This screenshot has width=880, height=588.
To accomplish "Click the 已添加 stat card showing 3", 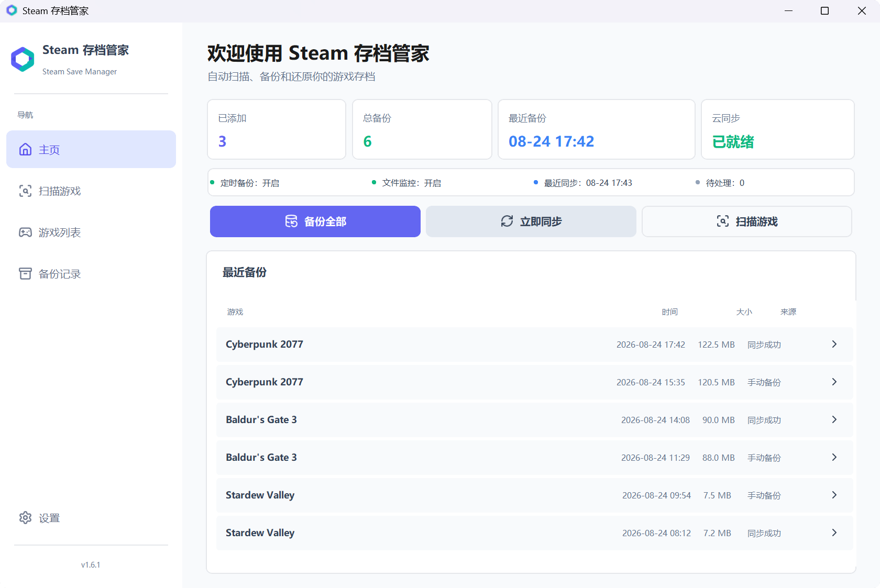I will pyautogui.click(x=277, y=129).
